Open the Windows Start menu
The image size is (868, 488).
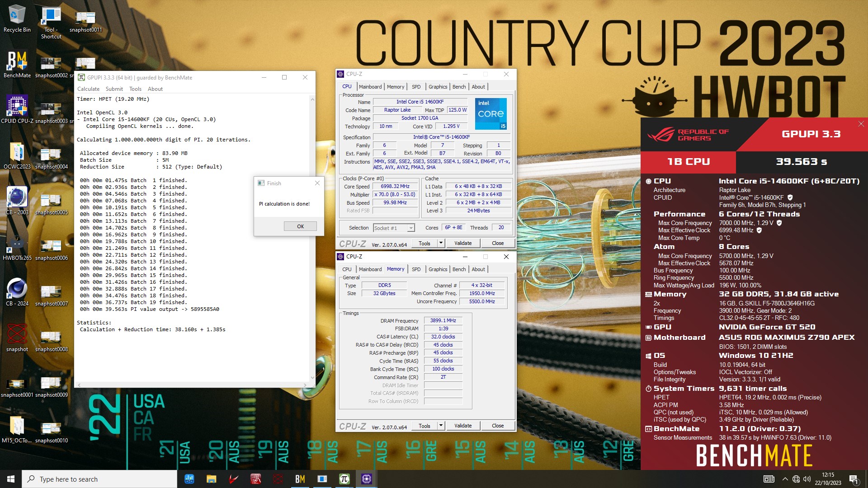[x=11, y=479]
